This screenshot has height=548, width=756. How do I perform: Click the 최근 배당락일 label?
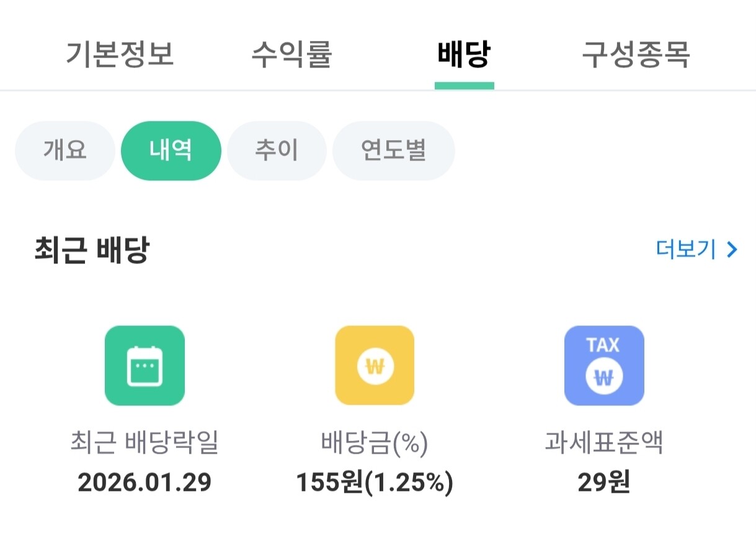point(145,443)
